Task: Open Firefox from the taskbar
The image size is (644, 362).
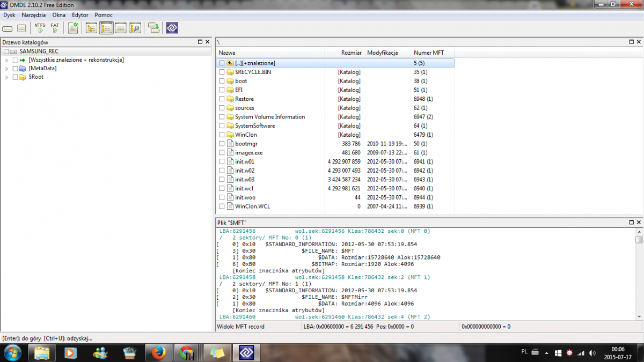Action: 158,352
